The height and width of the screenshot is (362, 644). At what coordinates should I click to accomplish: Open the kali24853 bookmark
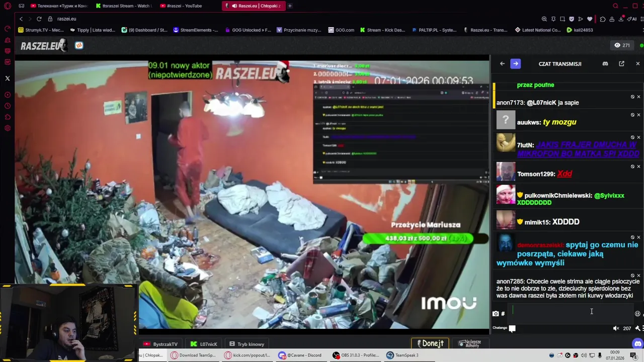(x=580, y=30)
